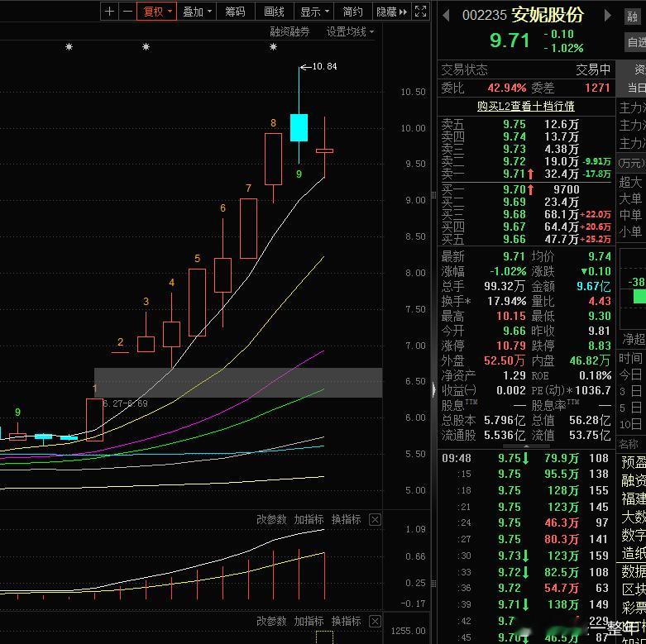Click 买五 price 9.66

[x=514, y=239]
